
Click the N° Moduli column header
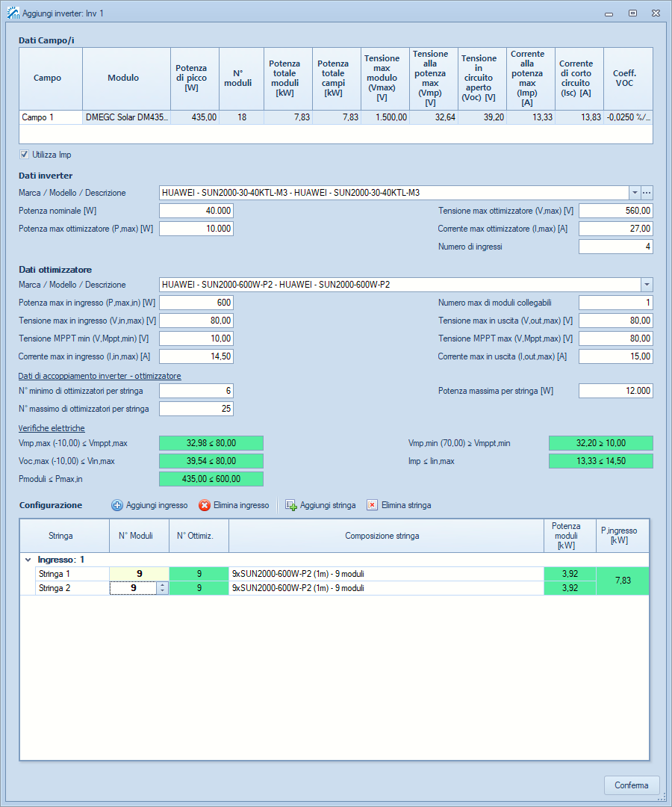(x=135, y=535)
